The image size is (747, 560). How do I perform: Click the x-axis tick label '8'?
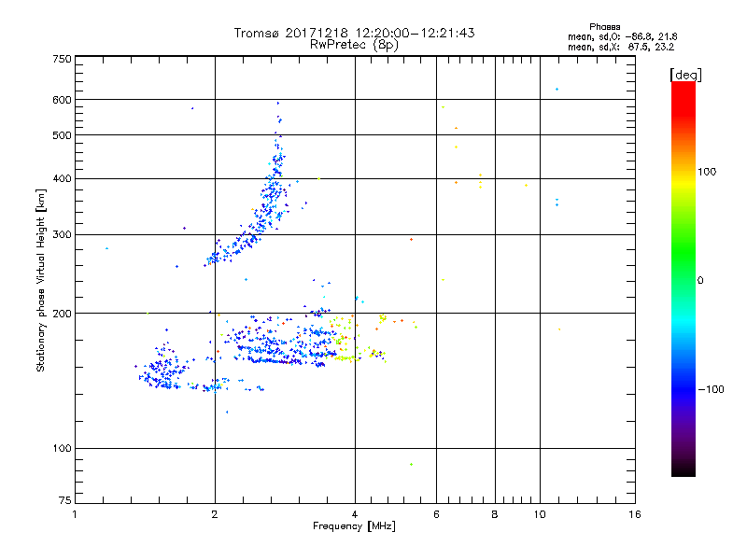tap(495, 514)
